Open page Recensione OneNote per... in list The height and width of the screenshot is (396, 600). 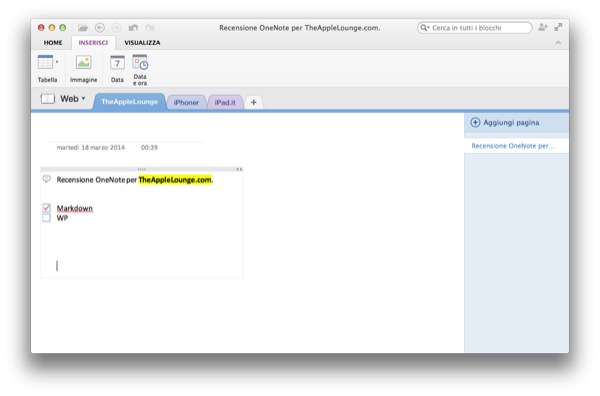click(x=516, y=146)
